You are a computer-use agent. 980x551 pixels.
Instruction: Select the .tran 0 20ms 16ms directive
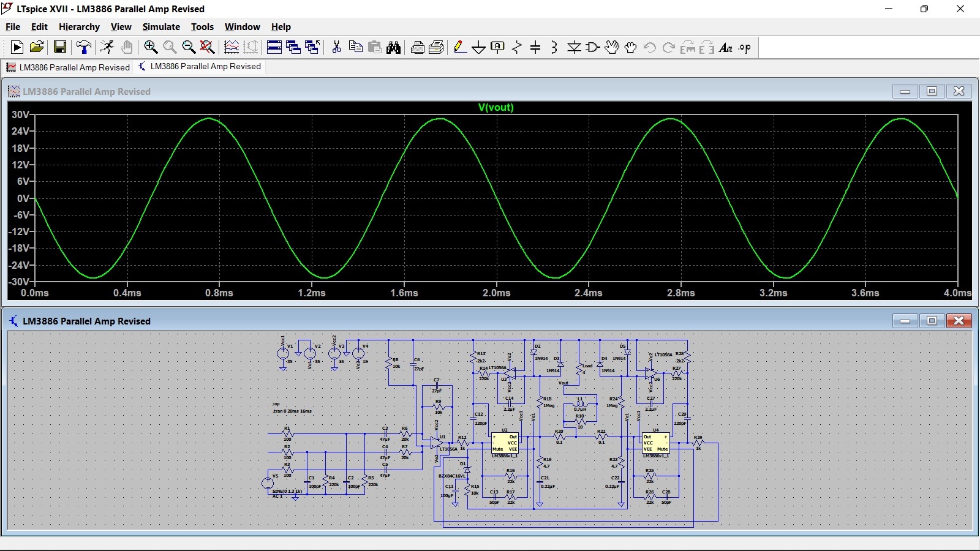pyautogui.click(x=292, y=411)
